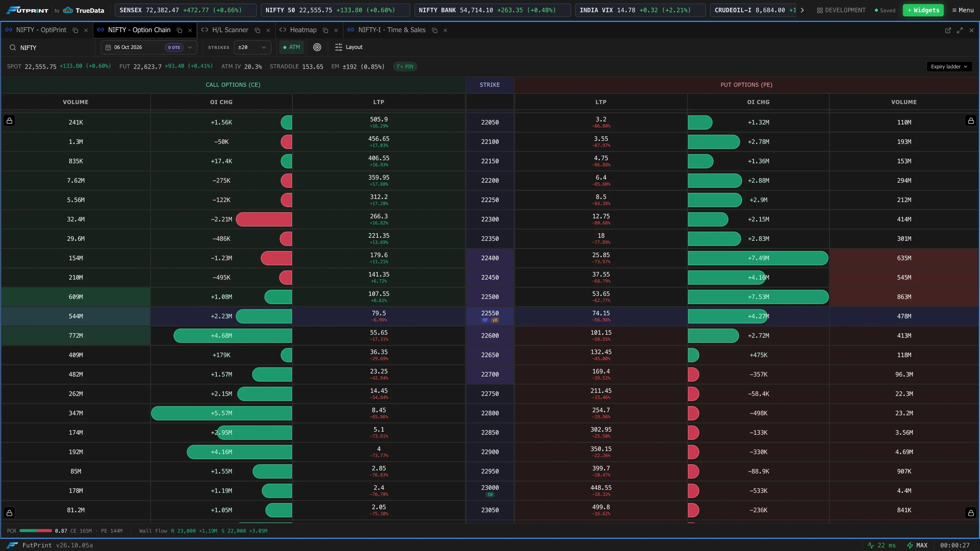Open panel in a new window
The image size is (980, 551).
click(948, 30)
